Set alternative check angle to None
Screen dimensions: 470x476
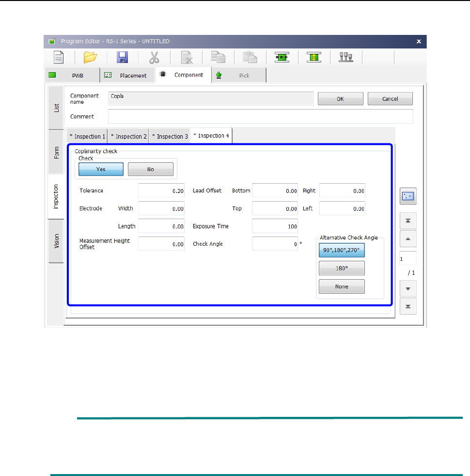coord(342,286)
